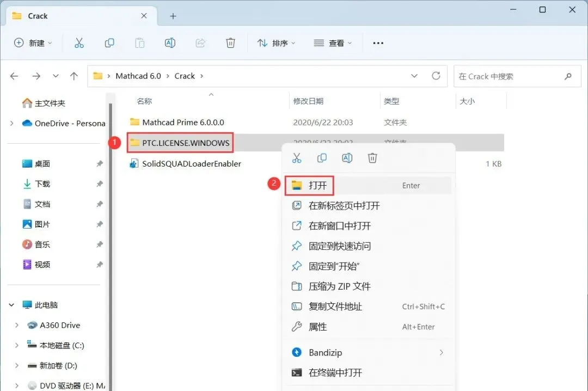Sort by the 名称 column header
Screen dimensions: 588x391
tap(144, 101)
